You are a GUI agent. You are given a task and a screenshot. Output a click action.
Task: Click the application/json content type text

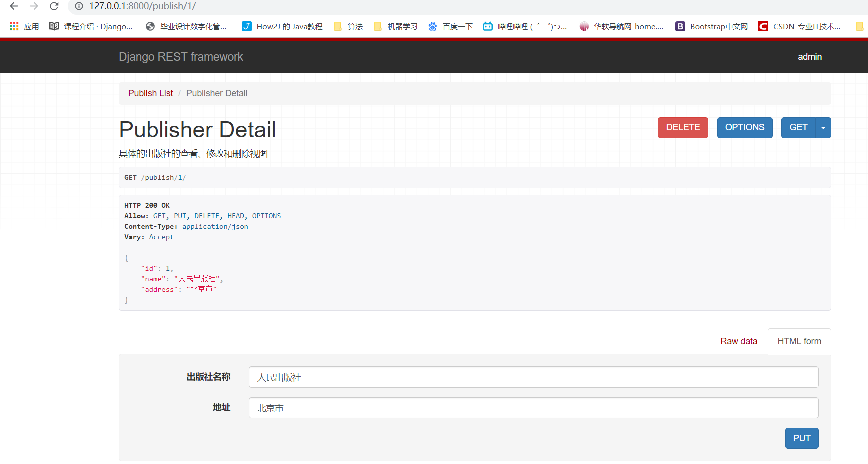pos(215,227)
